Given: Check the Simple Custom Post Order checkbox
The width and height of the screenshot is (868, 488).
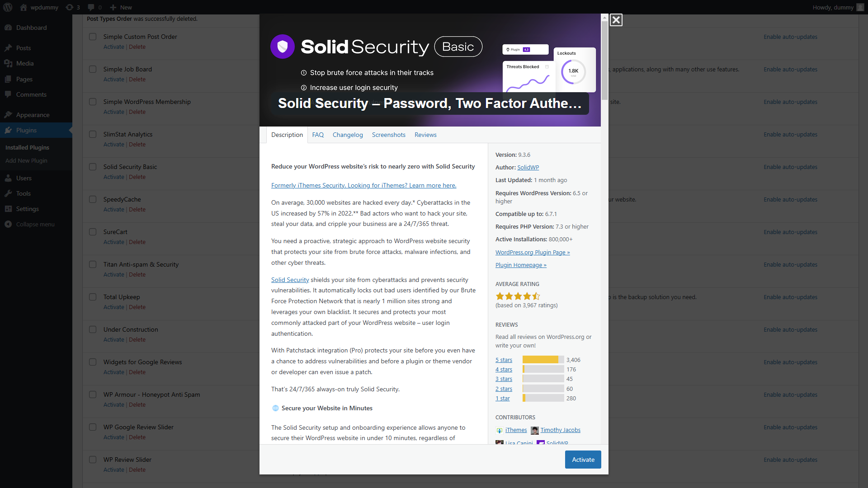Looking at the screenshot, I should point(93,37).
